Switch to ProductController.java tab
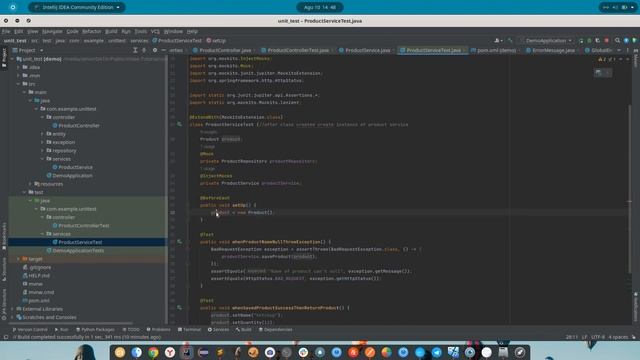640x360 pixels. [224, 50]
